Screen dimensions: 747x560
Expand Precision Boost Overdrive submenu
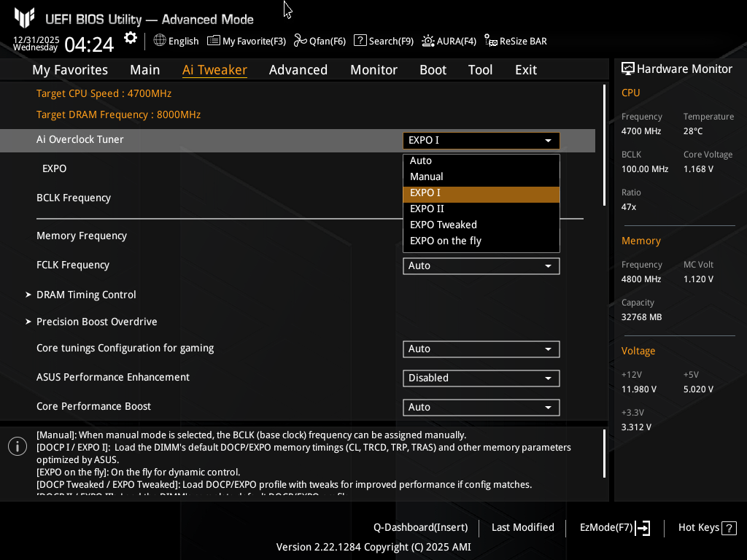click(96, 322)
